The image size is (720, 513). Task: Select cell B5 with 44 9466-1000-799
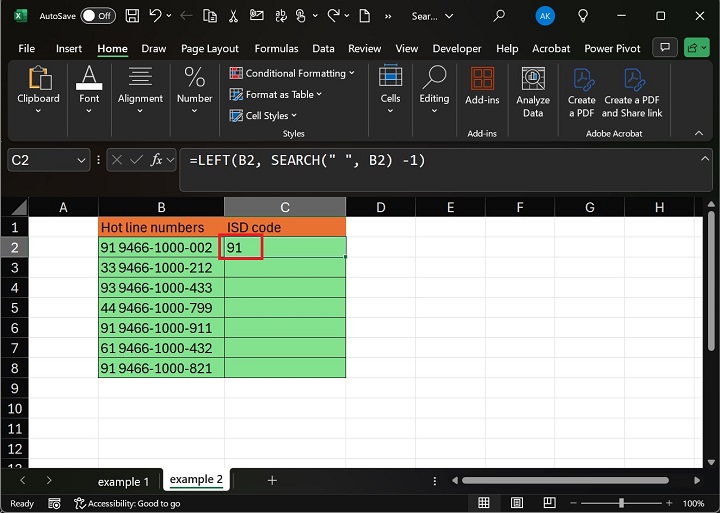pos(160,308)
